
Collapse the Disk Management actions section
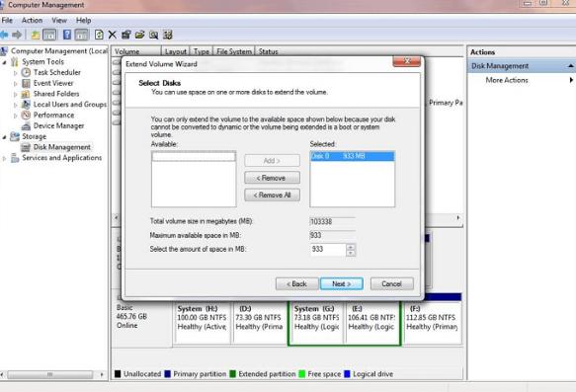pos(570,66)
